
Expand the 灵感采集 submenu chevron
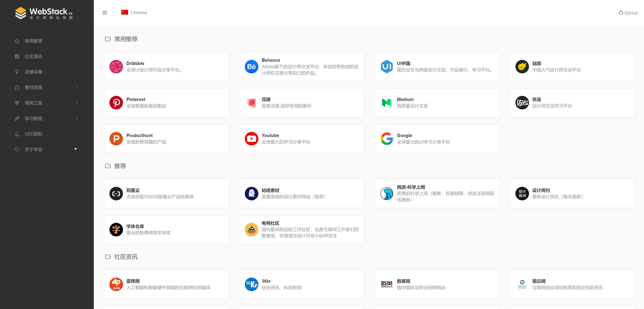click(x=77, y=72)
